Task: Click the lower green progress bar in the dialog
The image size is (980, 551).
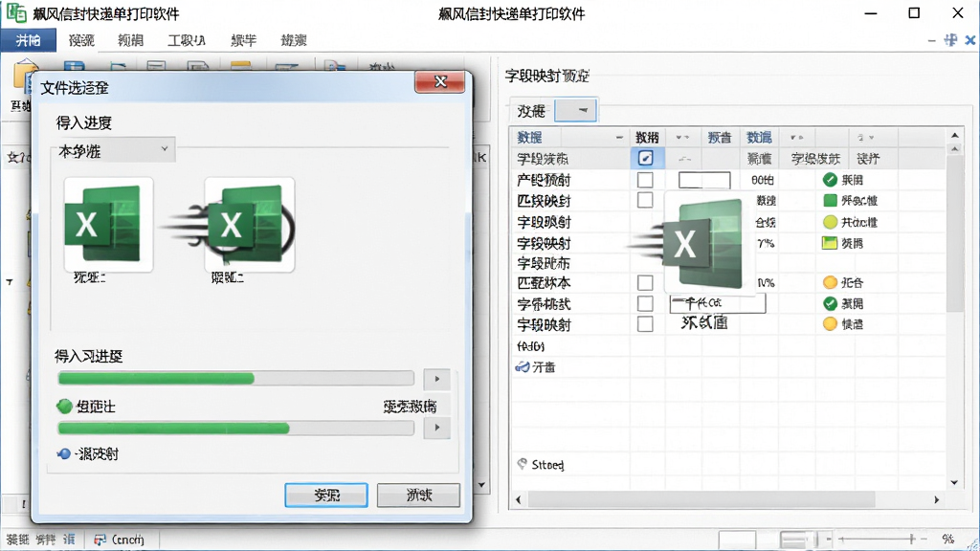Action: point(235,428)
